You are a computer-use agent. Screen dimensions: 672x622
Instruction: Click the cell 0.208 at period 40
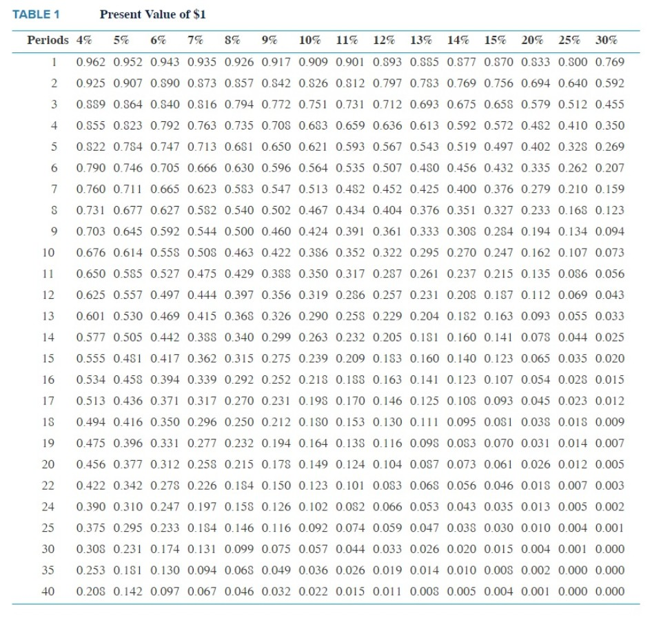[x=92, y=591]
